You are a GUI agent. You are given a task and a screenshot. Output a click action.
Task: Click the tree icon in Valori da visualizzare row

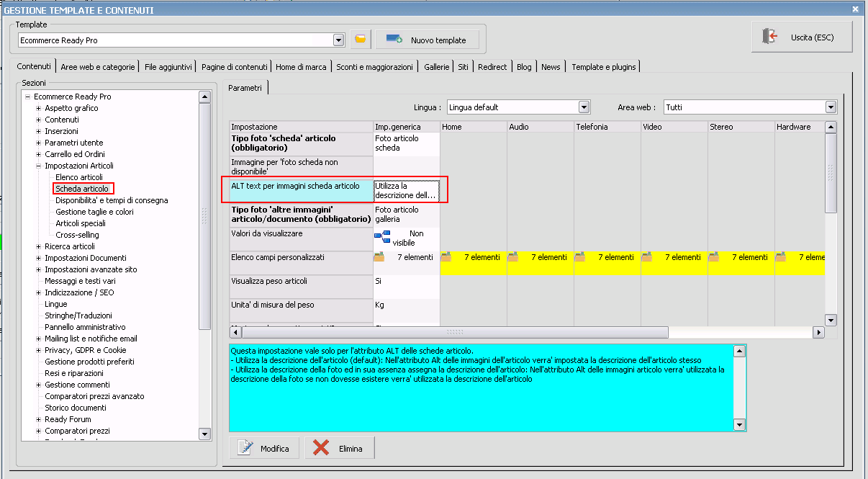pyautogui.click(x=381, y=238)
